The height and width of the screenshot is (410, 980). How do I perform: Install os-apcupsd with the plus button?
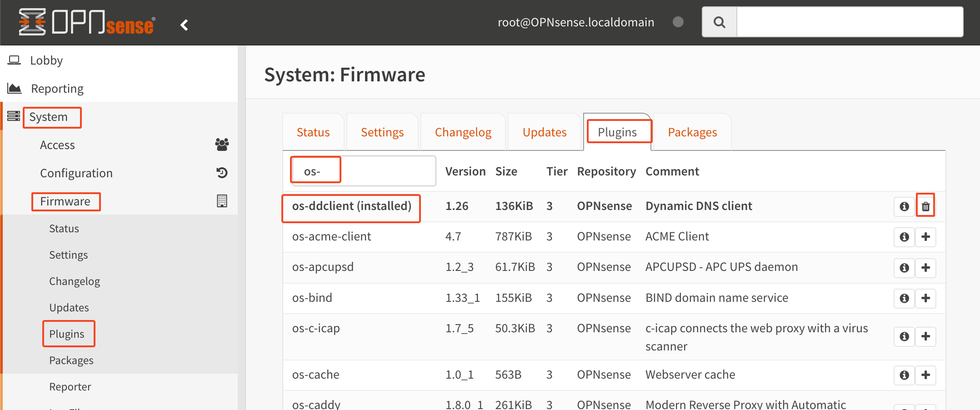(925, 268)
